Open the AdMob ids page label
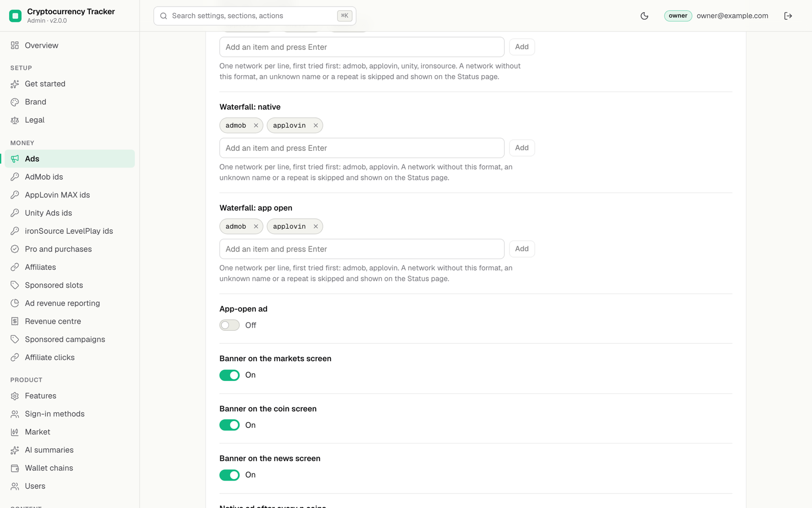Viewport: 812px width, 508px height. pyautogui.click(x=44, y=177)
